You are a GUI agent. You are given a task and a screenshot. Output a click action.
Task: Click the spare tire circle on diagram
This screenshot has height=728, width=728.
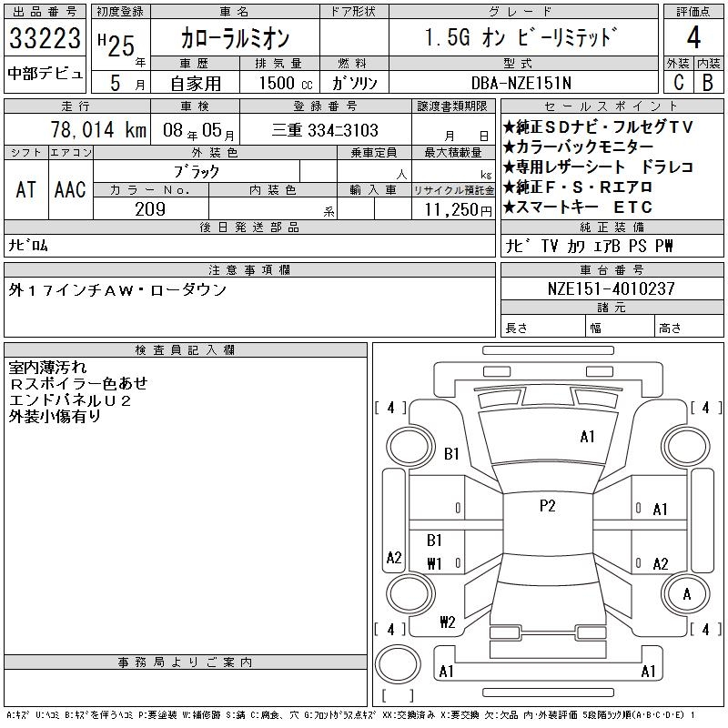[x=398, y=664]
